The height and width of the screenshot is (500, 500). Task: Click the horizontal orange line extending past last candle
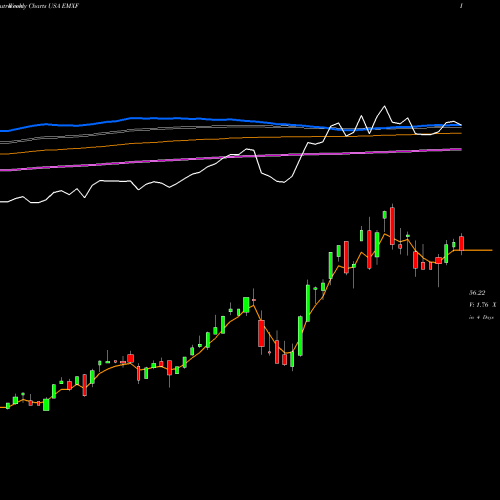click(x=477, y=250)
